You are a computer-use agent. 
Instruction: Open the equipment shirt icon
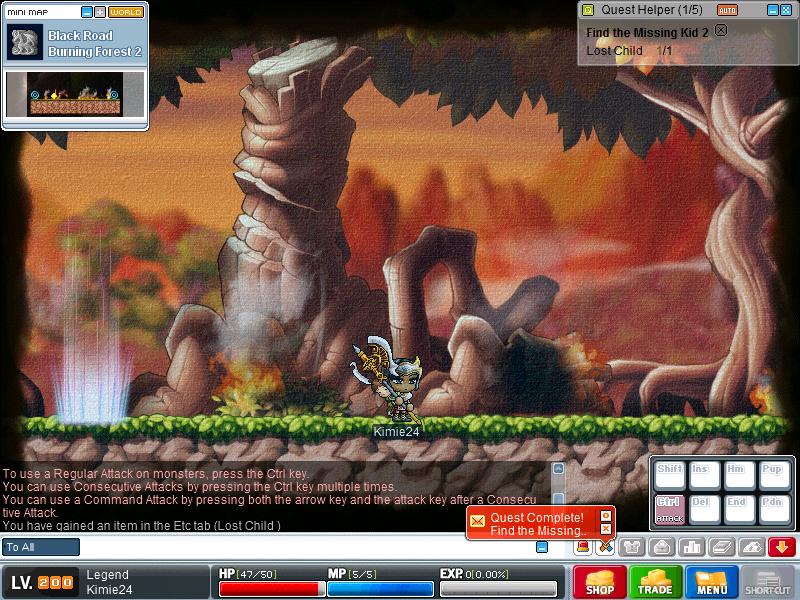[631, 547]
